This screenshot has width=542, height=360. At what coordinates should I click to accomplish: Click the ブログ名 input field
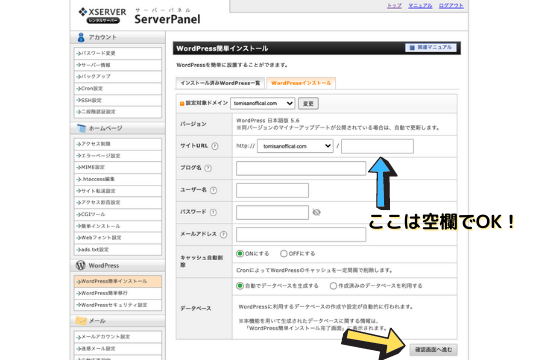click(301, 168)
